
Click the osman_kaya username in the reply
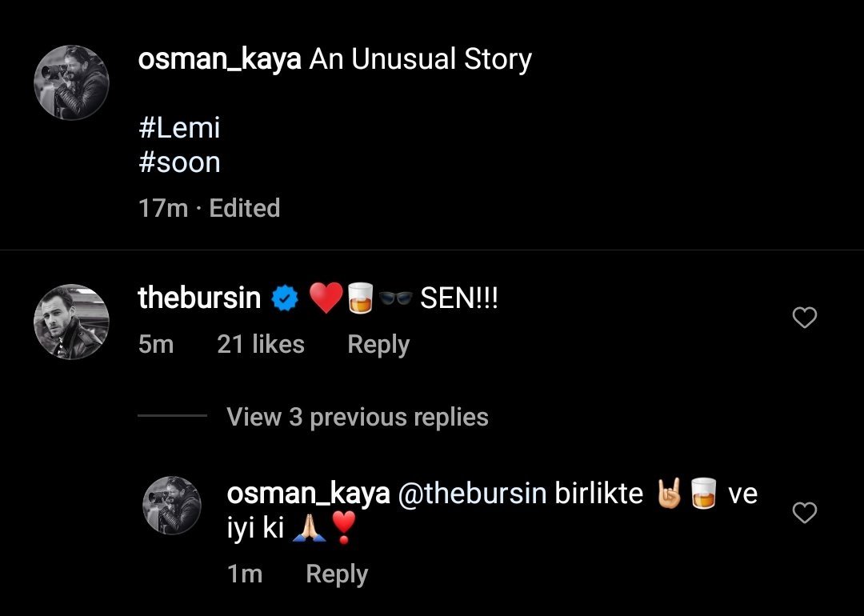point(308,494)
